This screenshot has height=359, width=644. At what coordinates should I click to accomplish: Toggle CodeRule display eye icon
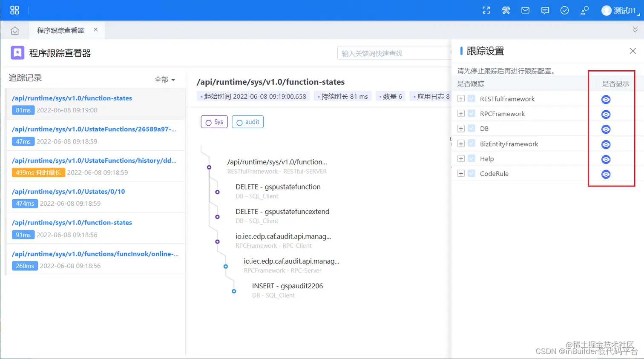click(606, 174)
